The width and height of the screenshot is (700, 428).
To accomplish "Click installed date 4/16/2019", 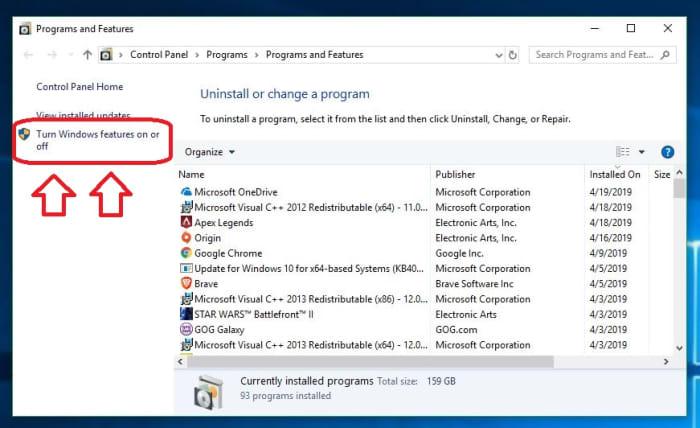I will pos(610,237).
